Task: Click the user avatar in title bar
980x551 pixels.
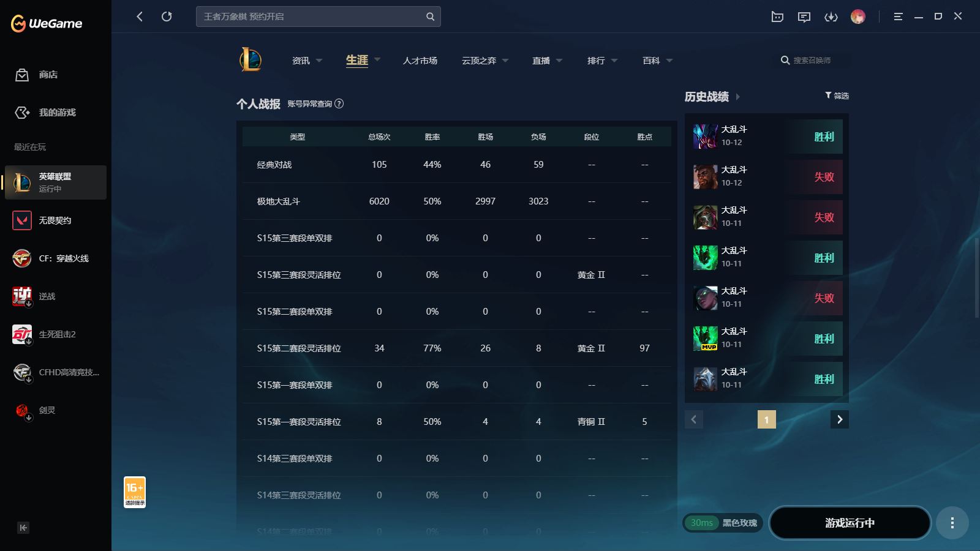Action: pyautogui.click(x=859, y=17)
